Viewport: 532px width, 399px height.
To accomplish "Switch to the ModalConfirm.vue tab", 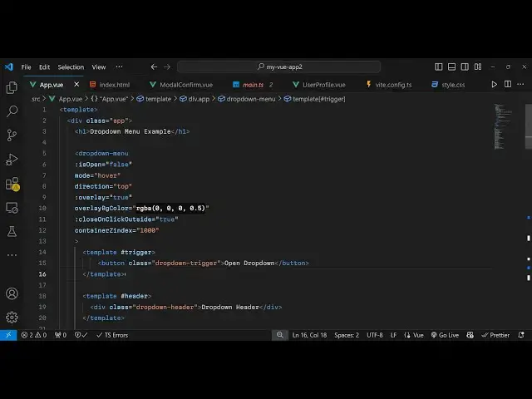I will point(181,85).
